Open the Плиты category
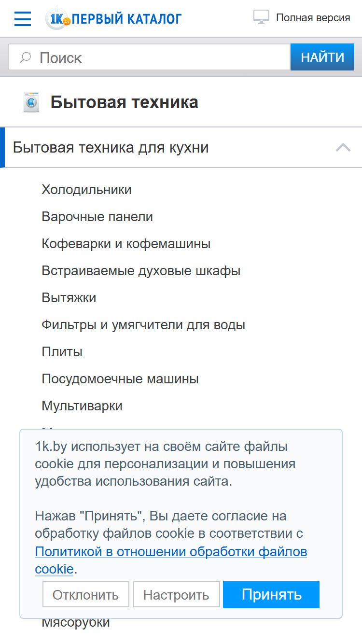 pyautogui.click(x=62, y=352)
